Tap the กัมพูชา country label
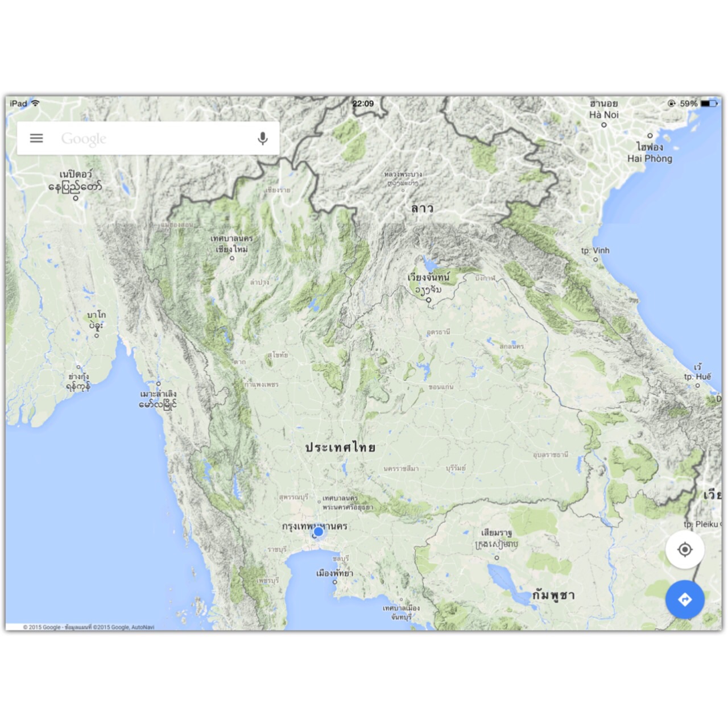This screenshot has height=728, width=728. tap(553, 595)
